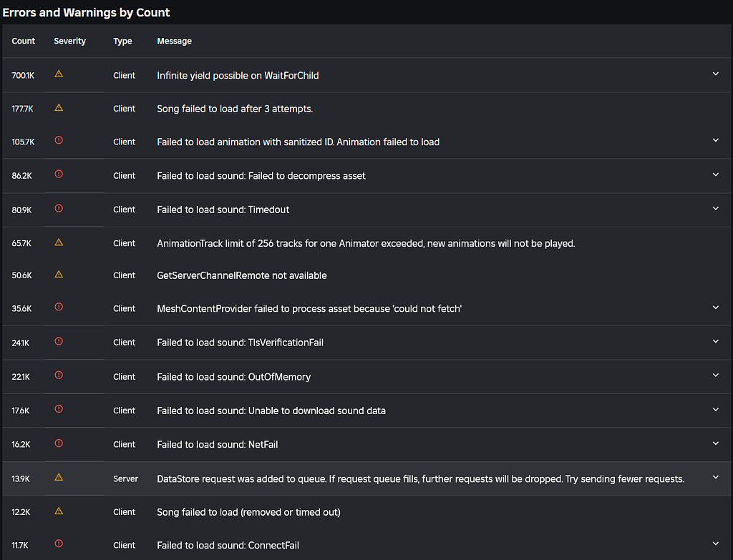The image size is (733, 560).
Task: Click the error icon for 'Failed to load sound: OutOfMemory'
Action: pyautogui.click(x=59, y=375)
